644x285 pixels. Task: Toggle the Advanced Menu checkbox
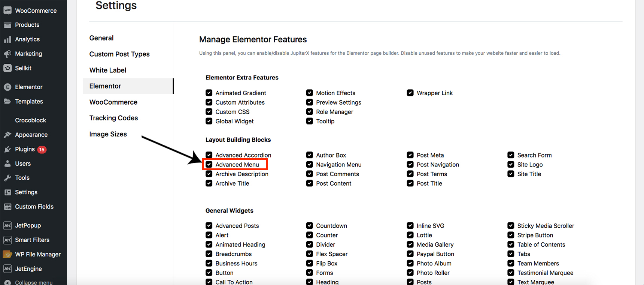point(209,164)
